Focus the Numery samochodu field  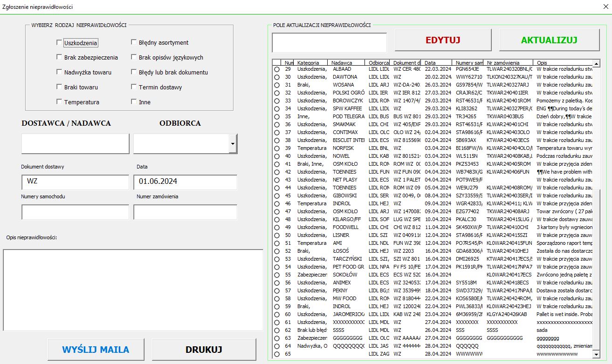click(x=75, y=212)
